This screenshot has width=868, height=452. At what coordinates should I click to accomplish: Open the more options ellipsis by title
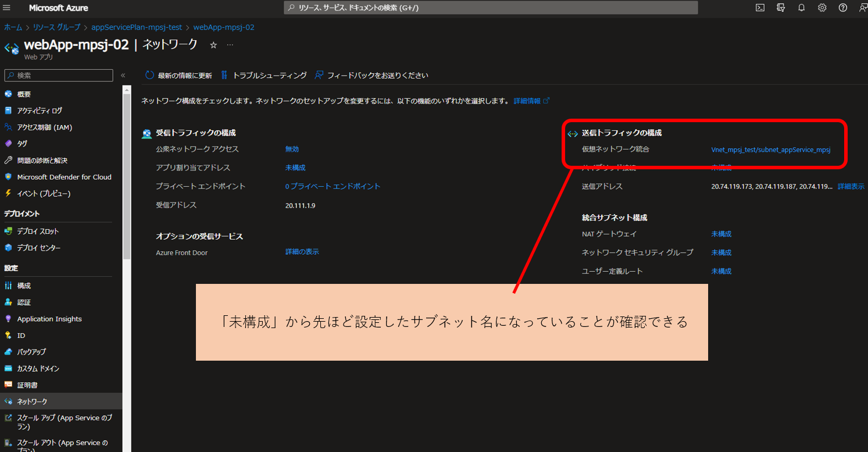pos(230,45)
